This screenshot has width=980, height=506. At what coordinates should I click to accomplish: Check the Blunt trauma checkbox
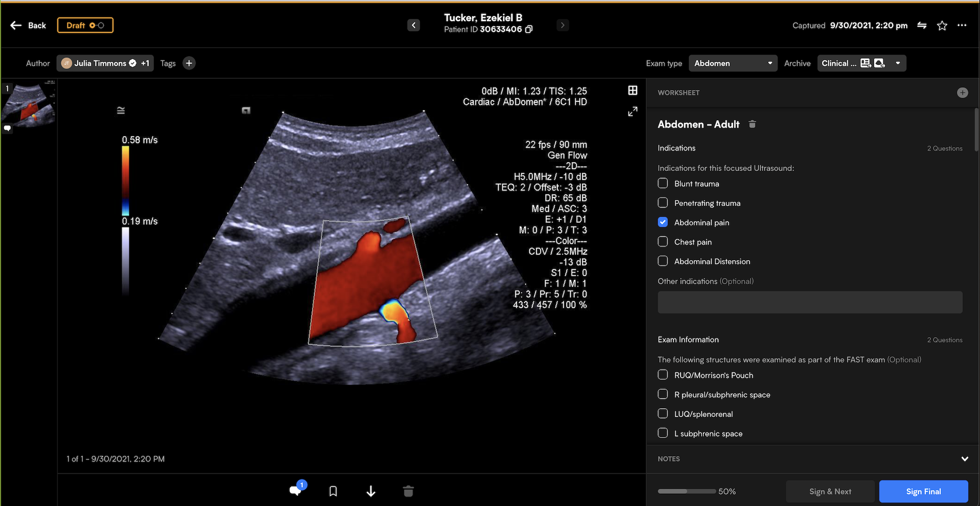pyautogui.click(x=663, y=183)
